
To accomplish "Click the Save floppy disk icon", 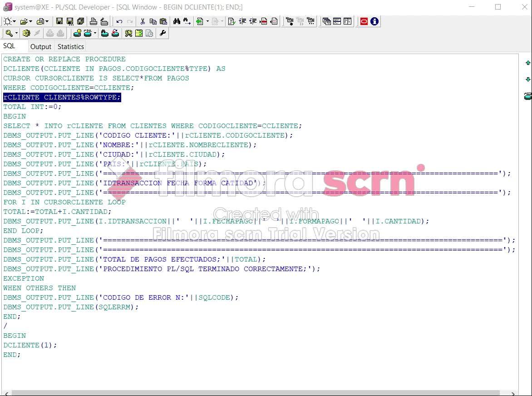I will click(x=59, y=21).
